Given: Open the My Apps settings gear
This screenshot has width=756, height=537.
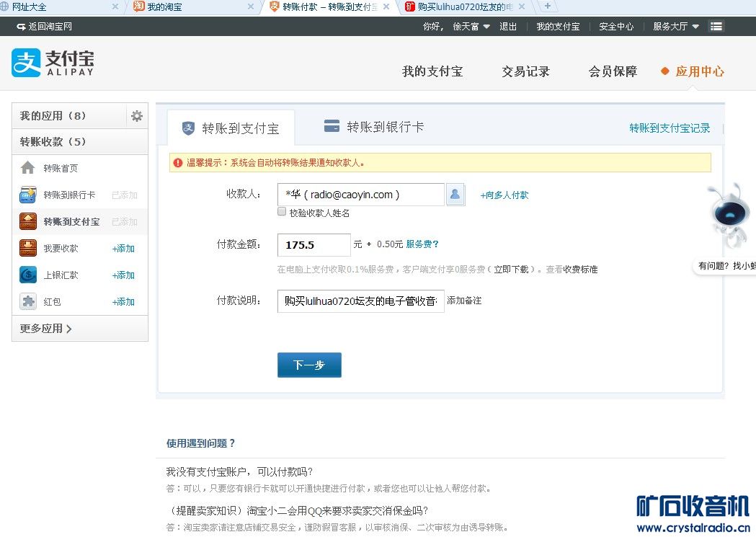Looking at the screenshot, I should click(136, 116).
